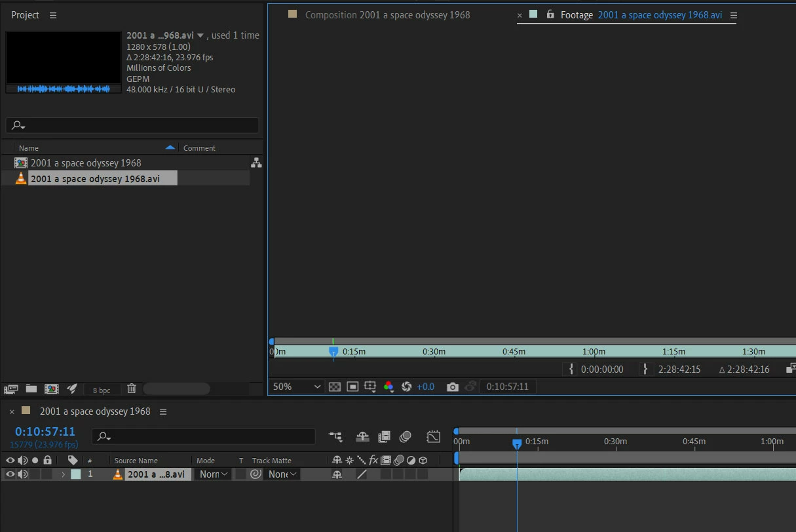The width and height of the screenshot is (796, 532).
Task: Toggle transparency grid in Footage viewer
Action: [x=335, y=387]
